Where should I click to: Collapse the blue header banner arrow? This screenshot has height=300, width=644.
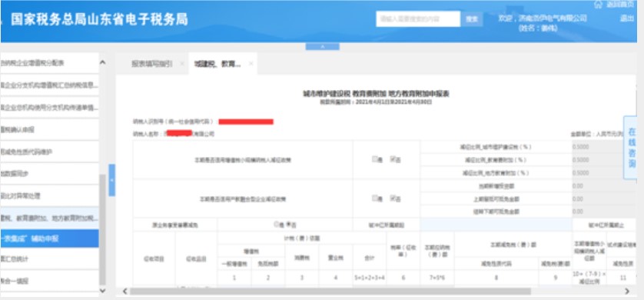coord(323,46)
